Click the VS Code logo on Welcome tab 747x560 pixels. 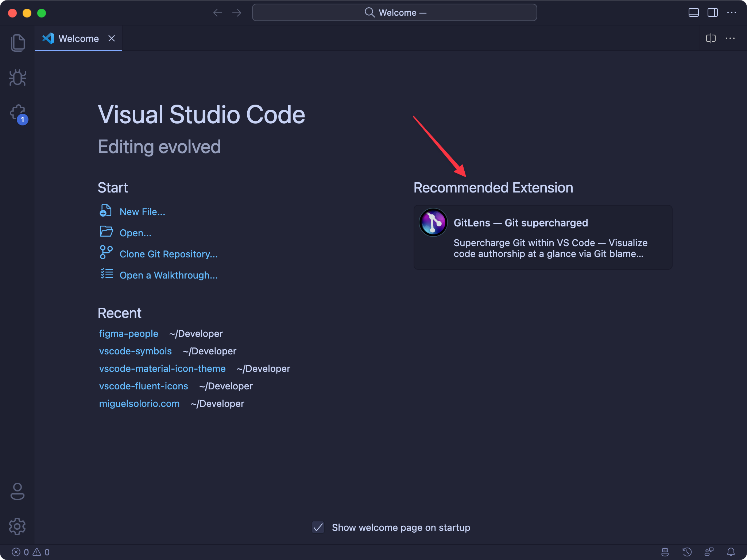tap(48, 38)
